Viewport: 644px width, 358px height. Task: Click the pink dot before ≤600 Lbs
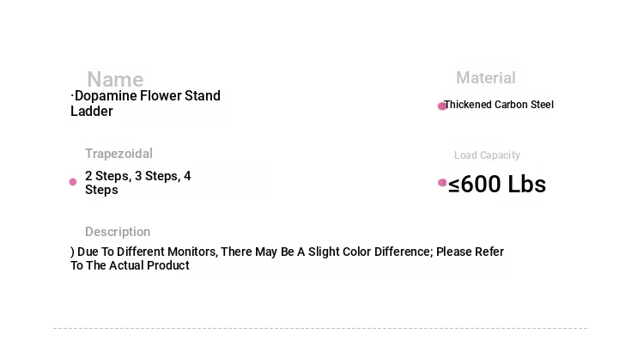click(x=442, y=183)
